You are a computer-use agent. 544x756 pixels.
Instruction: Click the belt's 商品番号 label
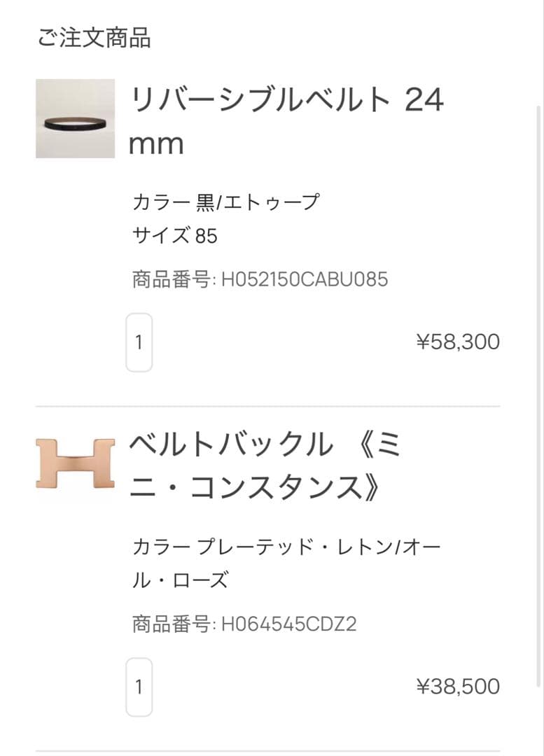(x=173, y=280)
